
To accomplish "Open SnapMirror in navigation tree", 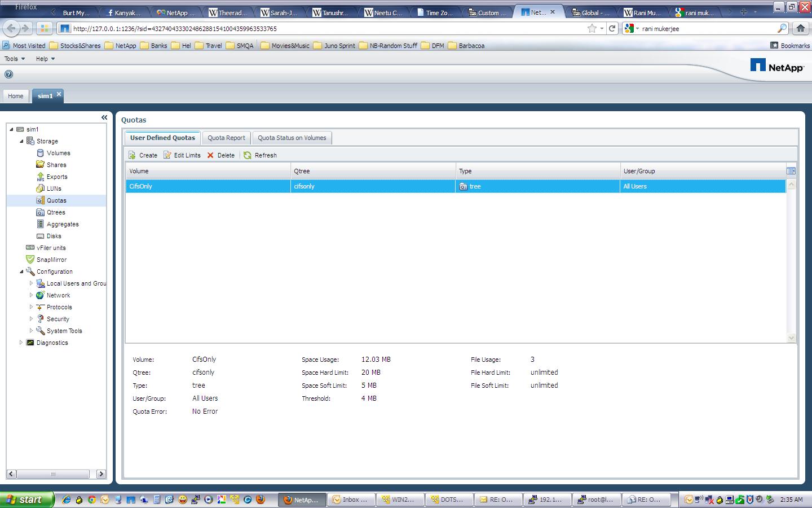I will pos(51,260).
